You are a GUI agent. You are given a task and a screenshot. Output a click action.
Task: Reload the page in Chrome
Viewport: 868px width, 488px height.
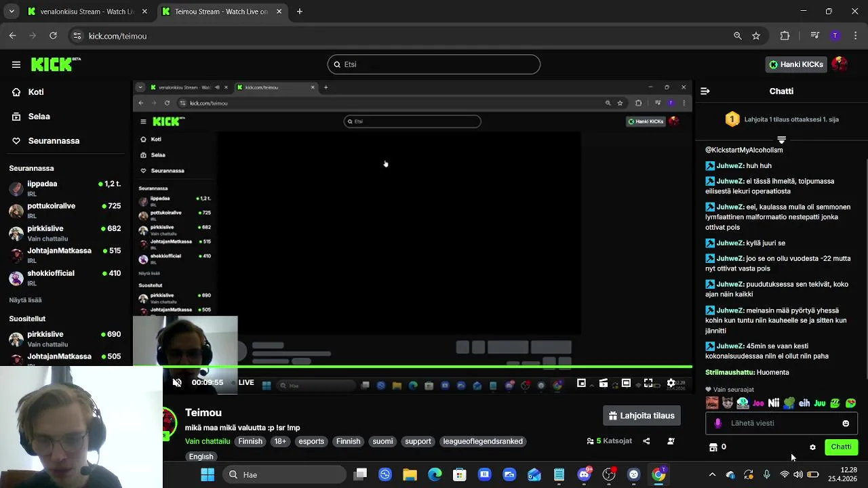tap(53, 36)
